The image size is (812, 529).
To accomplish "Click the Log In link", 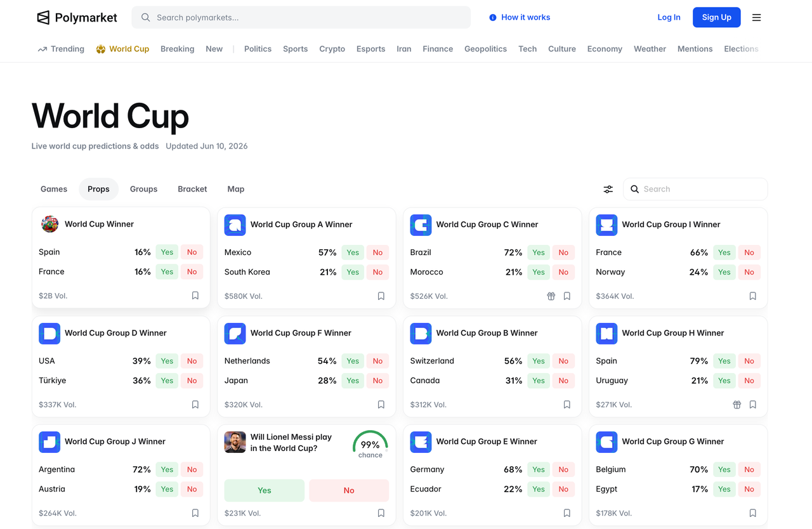I will (669, 17).
